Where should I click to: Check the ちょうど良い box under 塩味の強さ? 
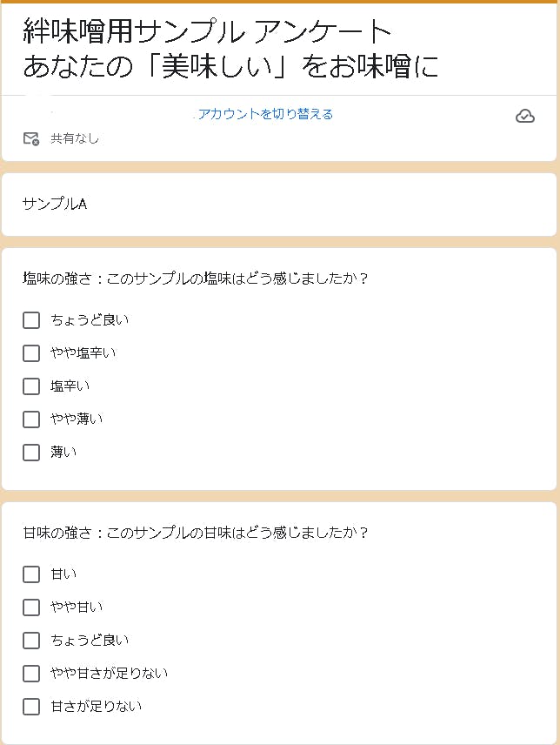click(31, 320)
